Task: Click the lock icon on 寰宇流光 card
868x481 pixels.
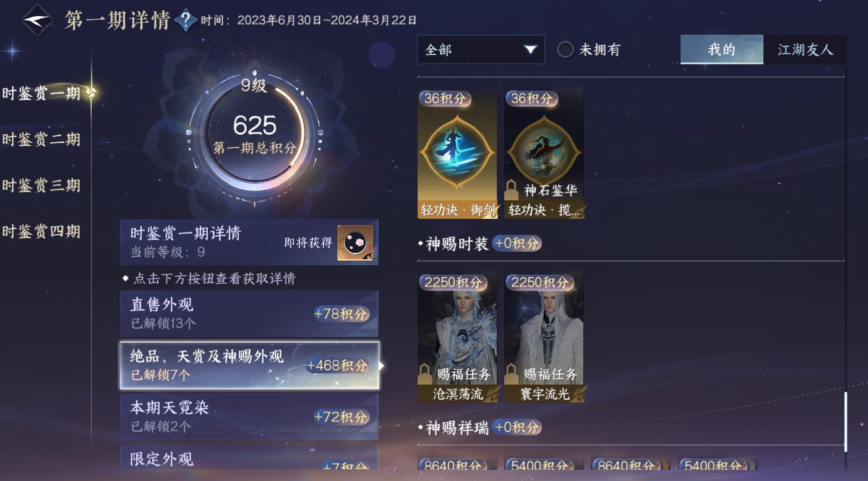Action: [512, 373]
